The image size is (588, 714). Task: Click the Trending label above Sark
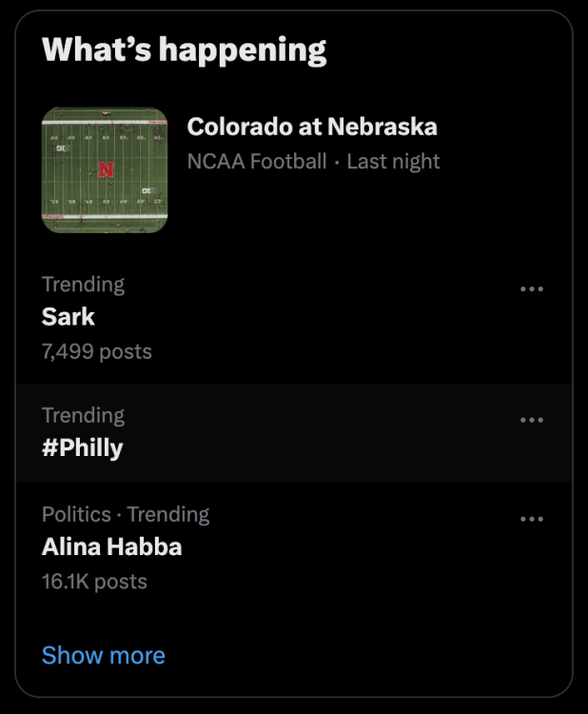[x=84, y=284]
